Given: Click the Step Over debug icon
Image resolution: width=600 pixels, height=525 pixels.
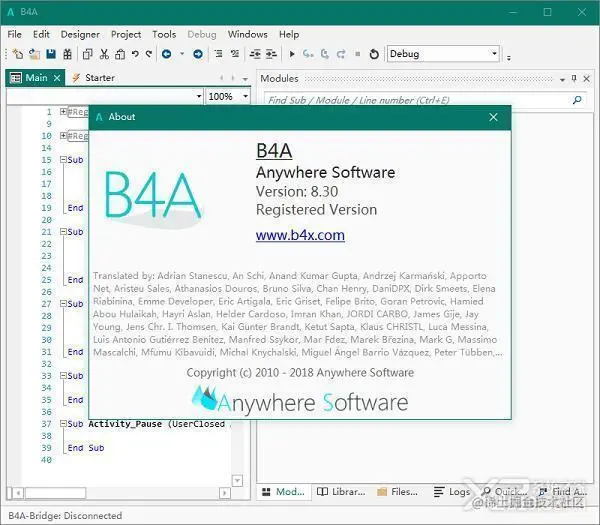Looking at the screenshot, I should click(324, 54).
